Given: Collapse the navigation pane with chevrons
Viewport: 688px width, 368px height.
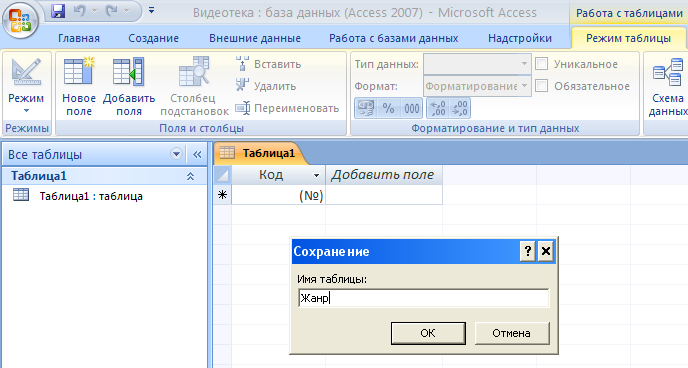Looking at the screenshot, I should coord(197,154).
